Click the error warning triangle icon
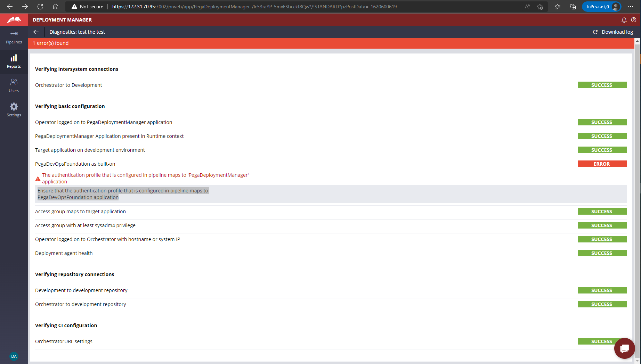This screenshot has width=641, height=364. pos(38,179)
